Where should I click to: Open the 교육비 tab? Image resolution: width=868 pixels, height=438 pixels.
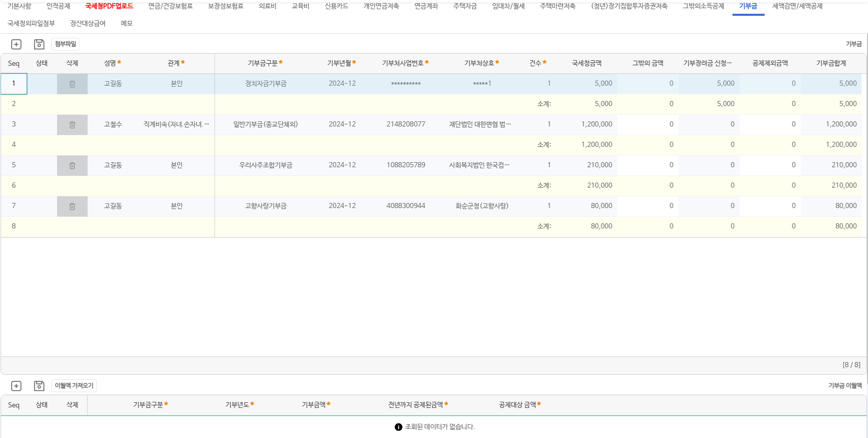pos(301,6)
